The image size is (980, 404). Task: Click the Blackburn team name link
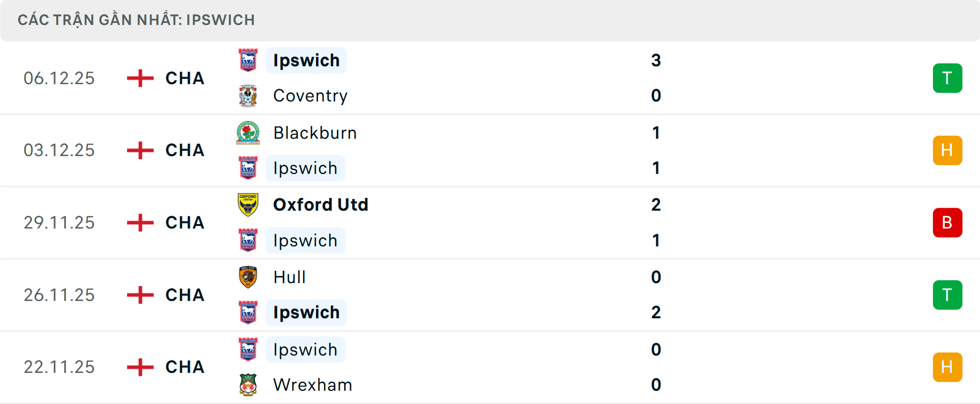(x=315, y=132)
